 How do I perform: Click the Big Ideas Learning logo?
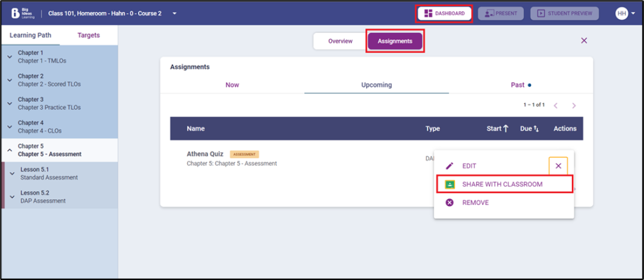23,13
